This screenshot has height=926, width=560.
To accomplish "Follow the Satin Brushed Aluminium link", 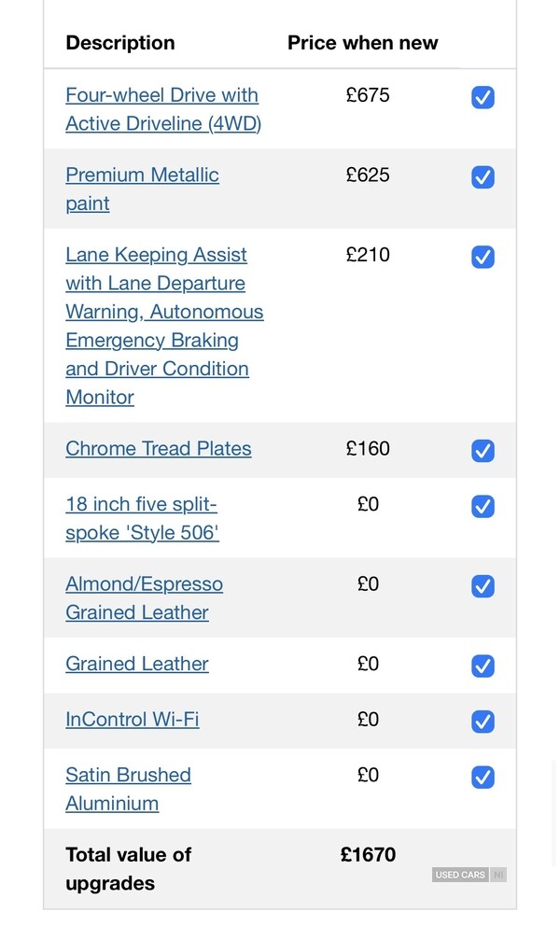I will tap(128, 789).
